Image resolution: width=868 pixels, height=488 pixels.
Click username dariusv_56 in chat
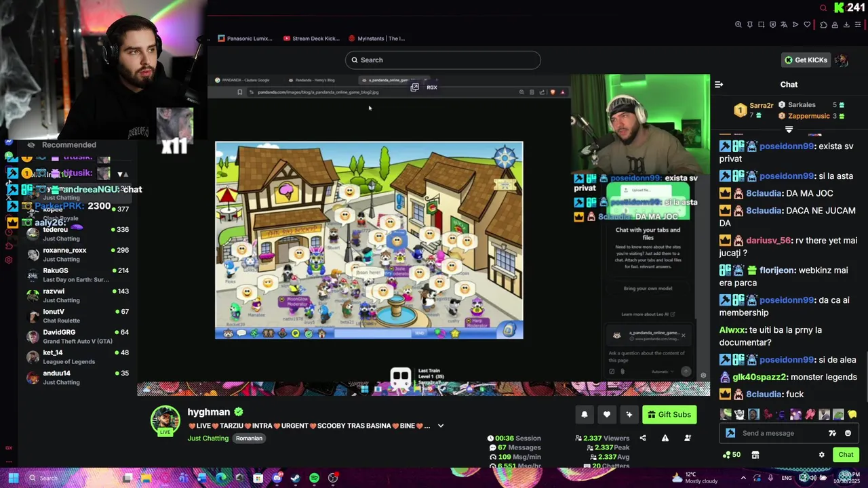[768, 241]
